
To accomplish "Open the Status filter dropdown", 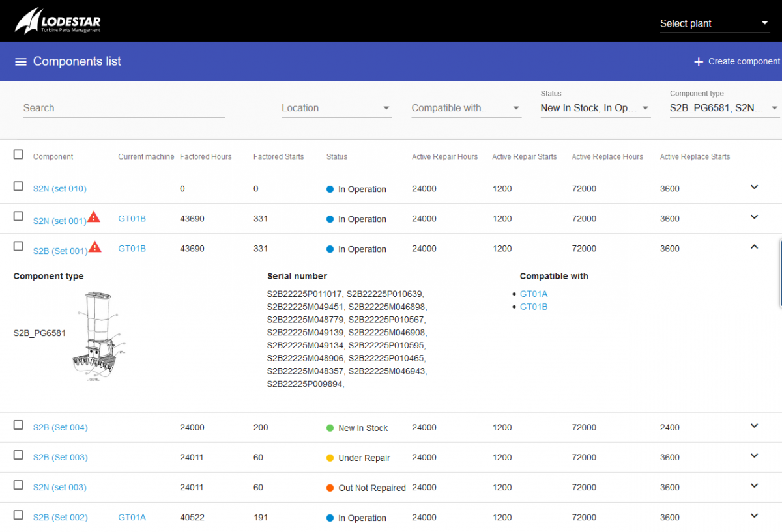I will [595, 108].
